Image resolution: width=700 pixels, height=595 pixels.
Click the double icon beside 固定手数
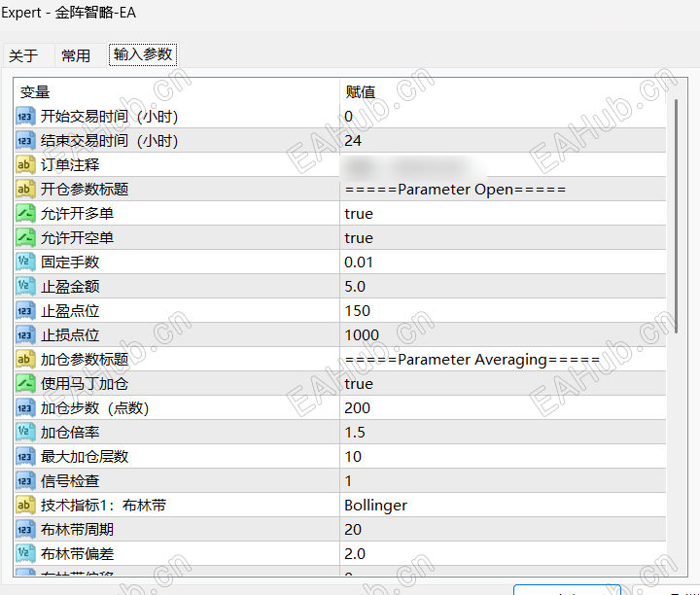[25, 262]
